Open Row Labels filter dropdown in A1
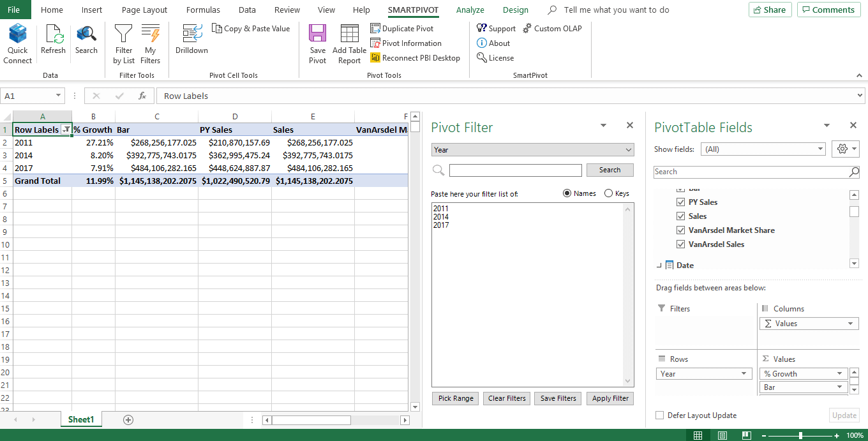Image resolution: width=868 pixels, height=441 pixels. pos(66,130)
